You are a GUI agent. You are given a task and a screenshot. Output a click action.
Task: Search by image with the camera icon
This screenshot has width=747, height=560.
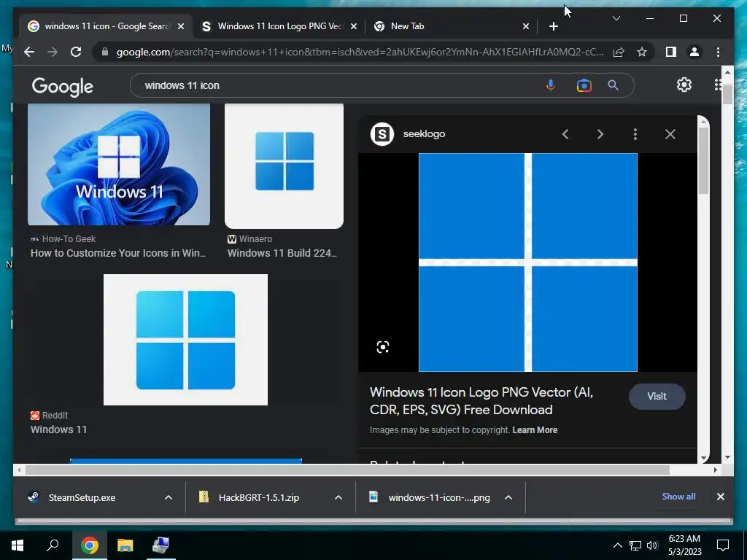click(x=584, y=86)
